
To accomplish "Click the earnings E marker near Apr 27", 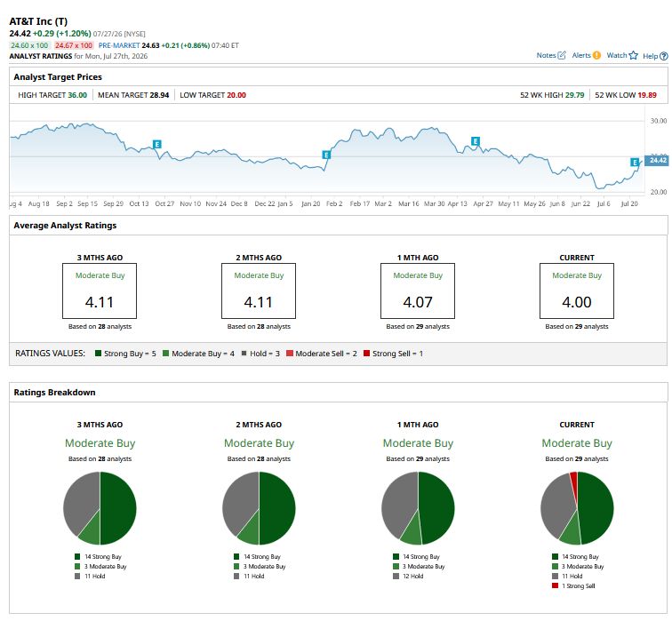I will point(476,141).
